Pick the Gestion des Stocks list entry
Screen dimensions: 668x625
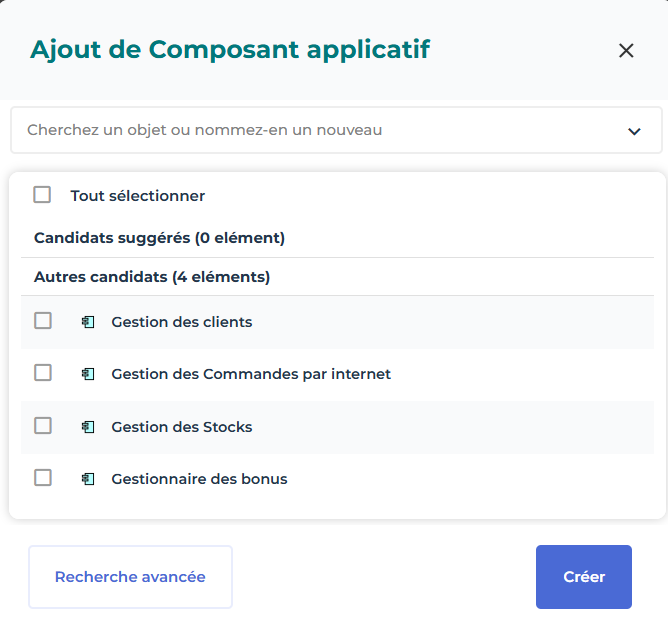182,427
